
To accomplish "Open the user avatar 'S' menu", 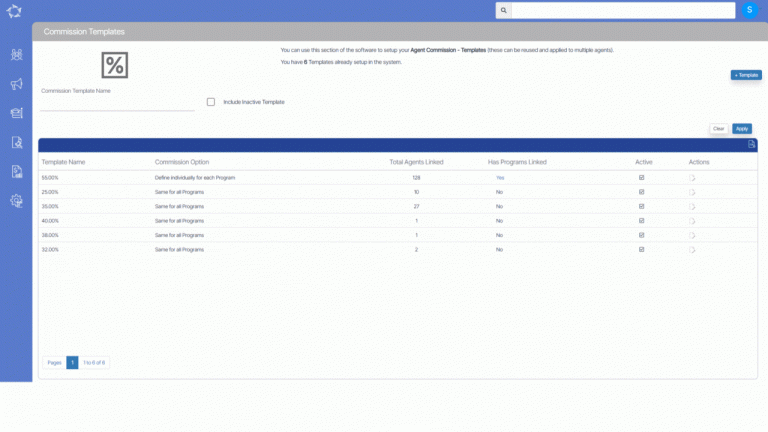I will pos(749,10).
